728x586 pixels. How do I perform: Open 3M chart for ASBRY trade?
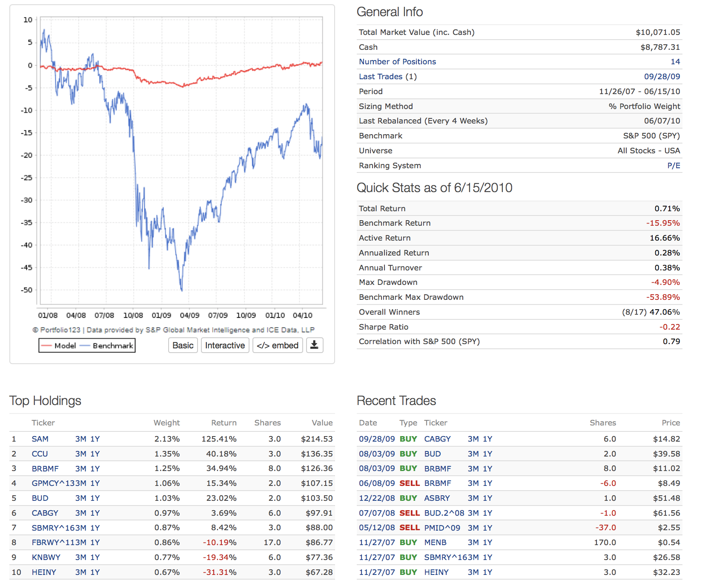click(x=473, y=498)
